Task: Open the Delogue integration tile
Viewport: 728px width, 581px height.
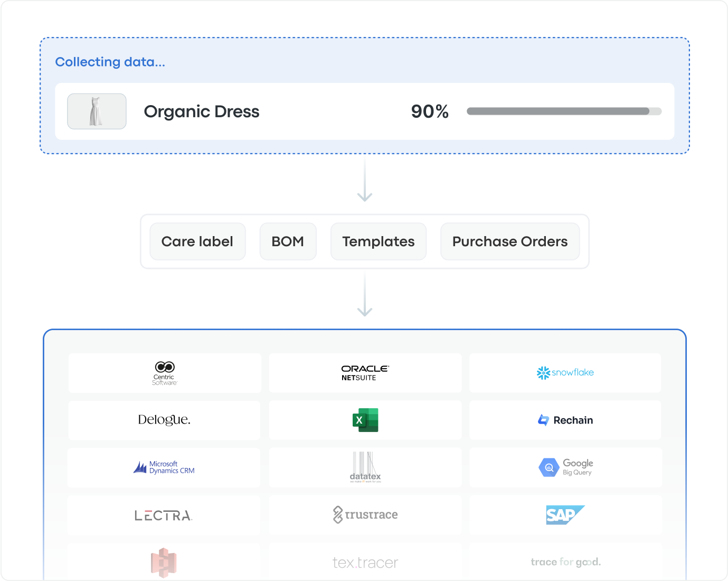Action: [x=165, y=420]
